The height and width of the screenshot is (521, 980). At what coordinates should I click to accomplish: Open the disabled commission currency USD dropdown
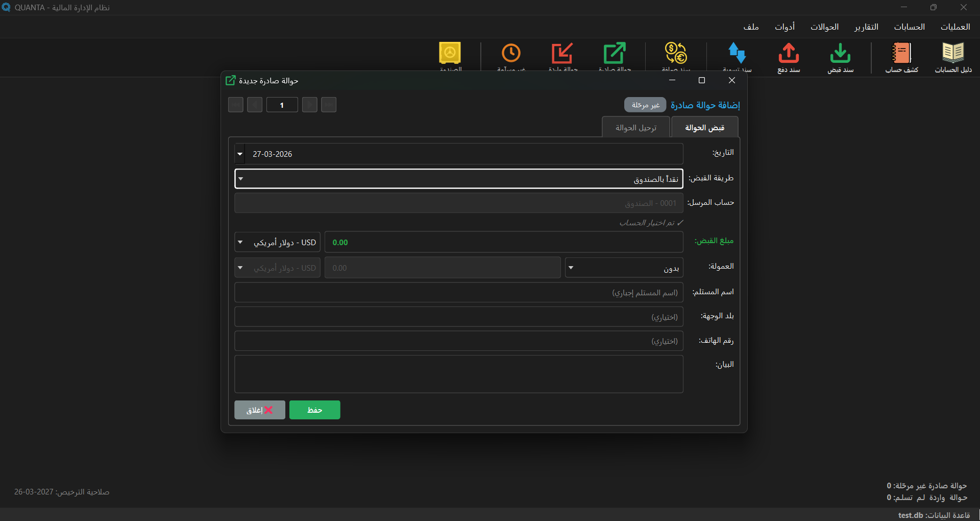(x=277, y=268)
